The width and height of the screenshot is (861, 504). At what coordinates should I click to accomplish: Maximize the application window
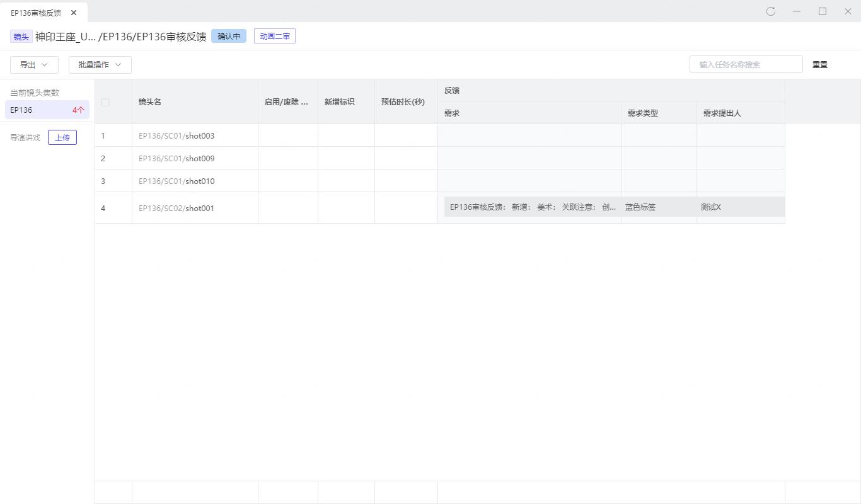point(823,11)
